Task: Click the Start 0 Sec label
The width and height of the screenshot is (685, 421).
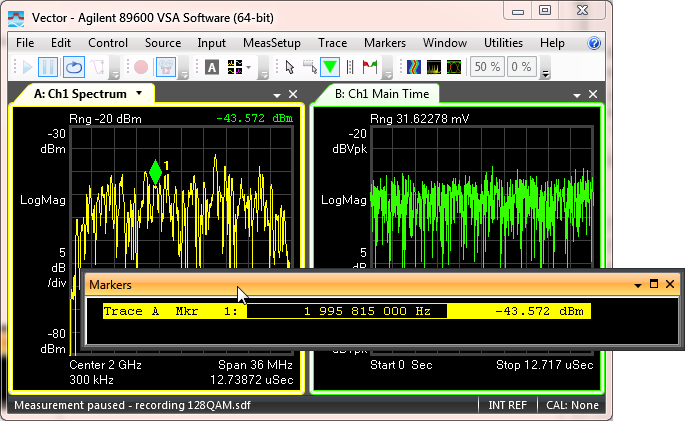Action: (x=401, y=365)
